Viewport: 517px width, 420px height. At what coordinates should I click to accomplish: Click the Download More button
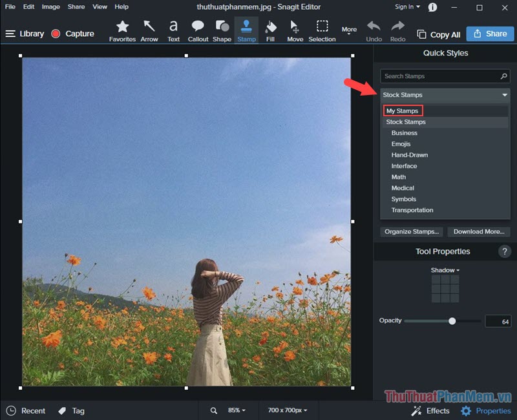pyautogui.click(x=478, y=231)
